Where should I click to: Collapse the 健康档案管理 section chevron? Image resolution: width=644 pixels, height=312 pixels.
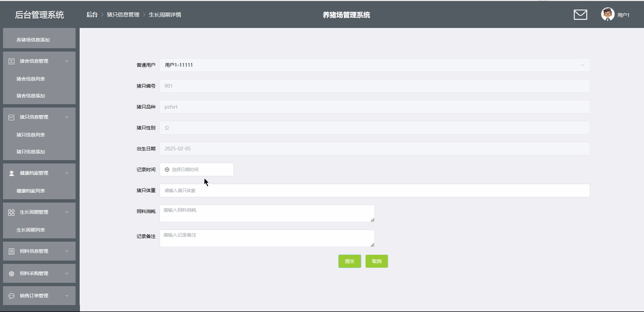66,173
